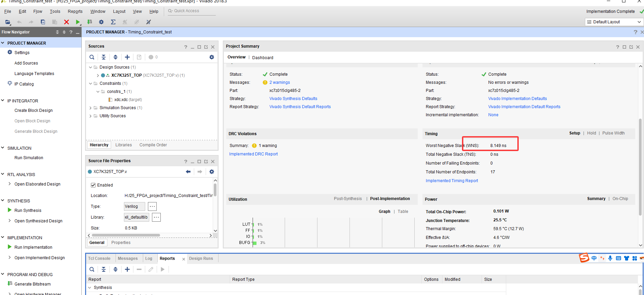
Task: Open Vivado Implementation Default Reports link
Action: [524, 107]
